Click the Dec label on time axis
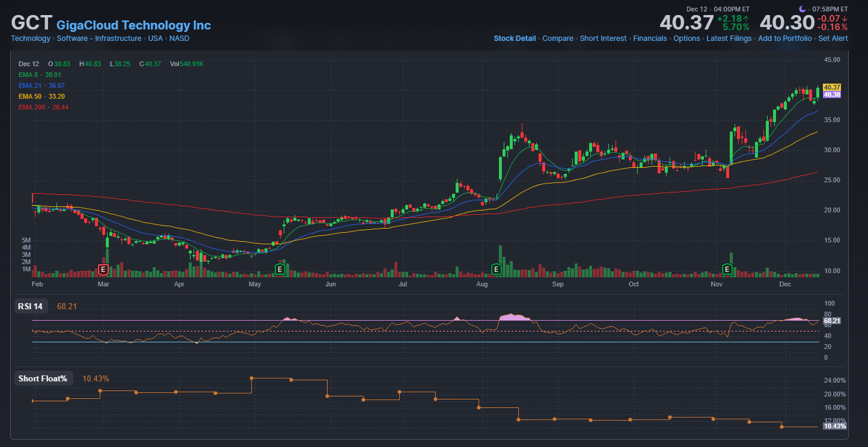868x447 pixels. point(785,283)
